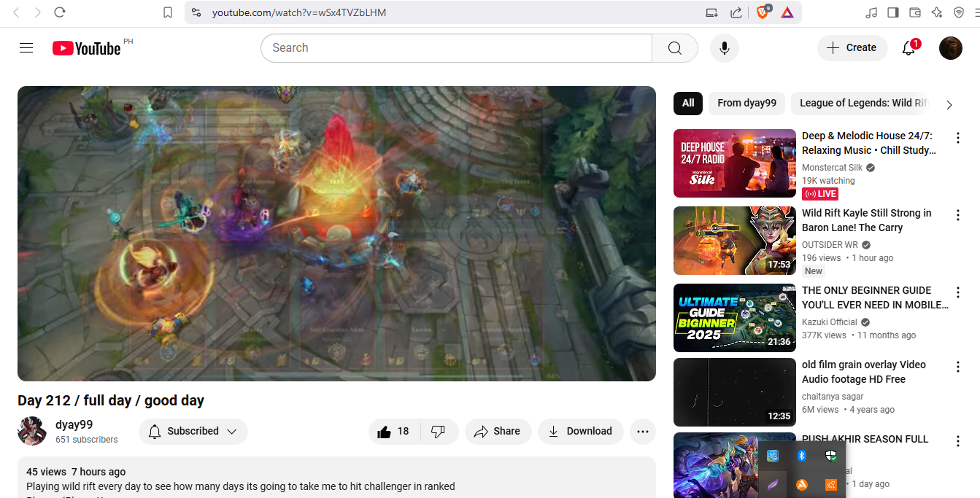
Task: Open options for Wild Rift Kayle video
Action: (x=958, y=214)
